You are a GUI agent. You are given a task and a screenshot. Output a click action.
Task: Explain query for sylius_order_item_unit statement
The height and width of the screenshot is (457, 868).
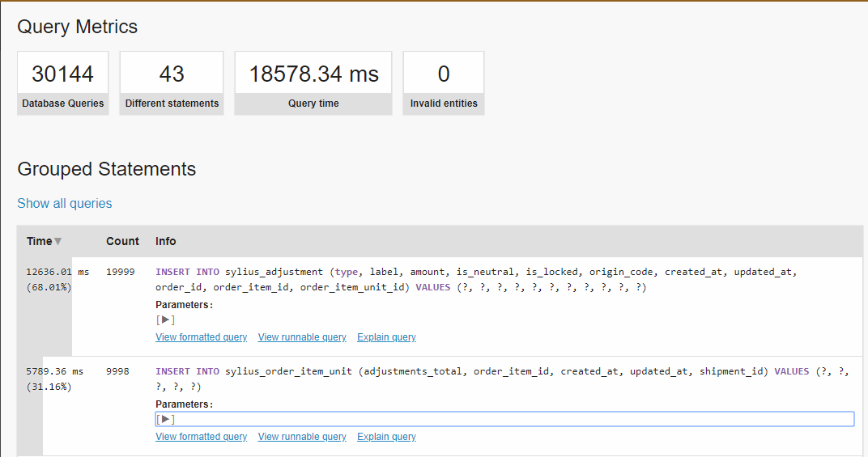[x=386, y=437]
